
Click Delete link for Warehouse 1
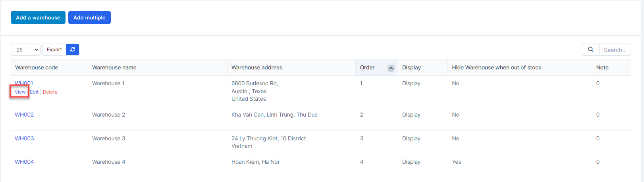(50, 92)
